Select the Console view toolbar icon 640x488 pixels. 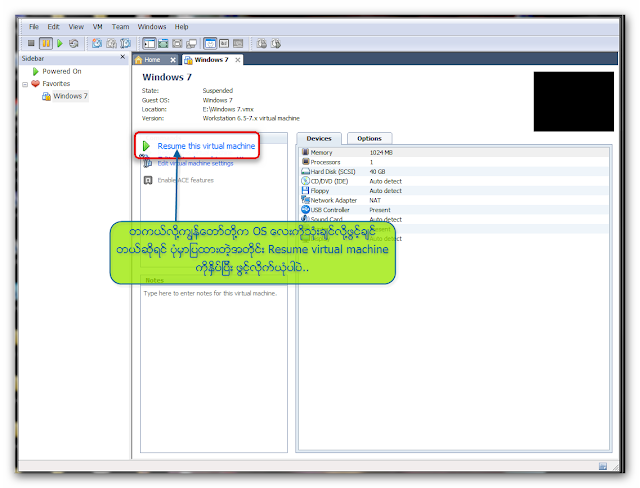click(238, 43)
